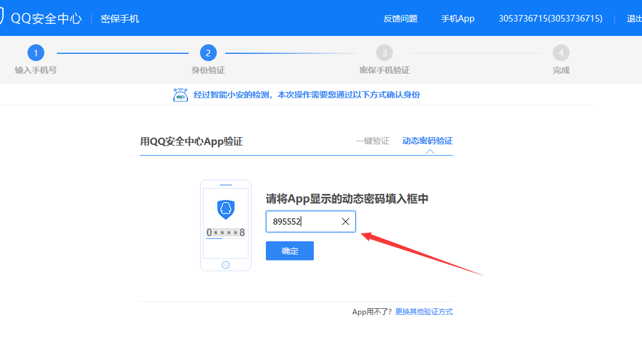Screen dimensions: 642x364
Task: Clear the password field with X icon
Action: coord(346,222)
